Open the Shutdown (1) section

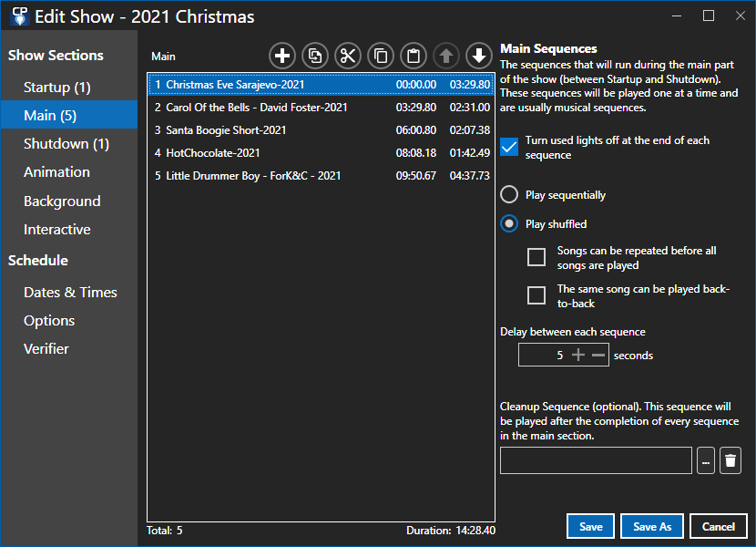(69, 144)
